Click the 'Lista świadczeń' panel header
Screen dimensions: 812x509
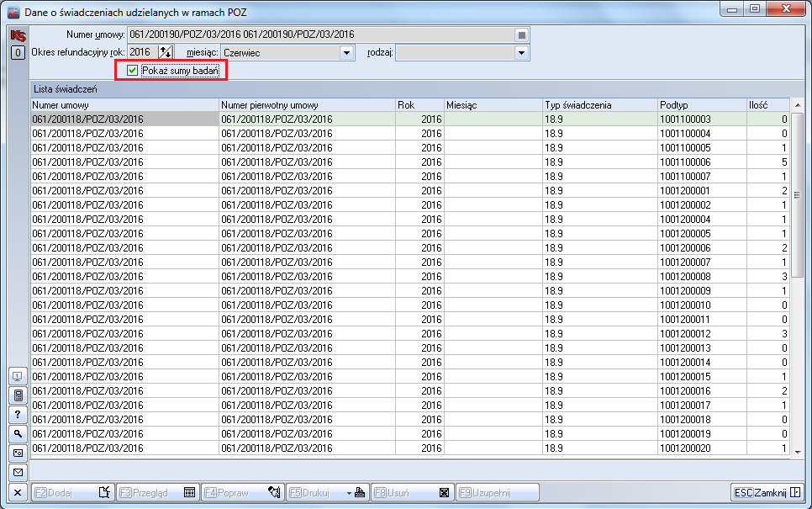(416, 89)
